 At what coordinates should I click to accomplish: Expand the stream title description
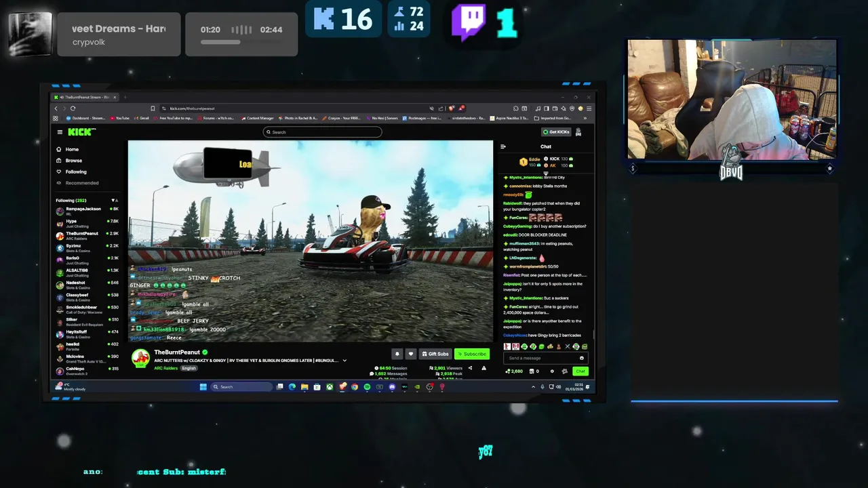coord(344,361)
